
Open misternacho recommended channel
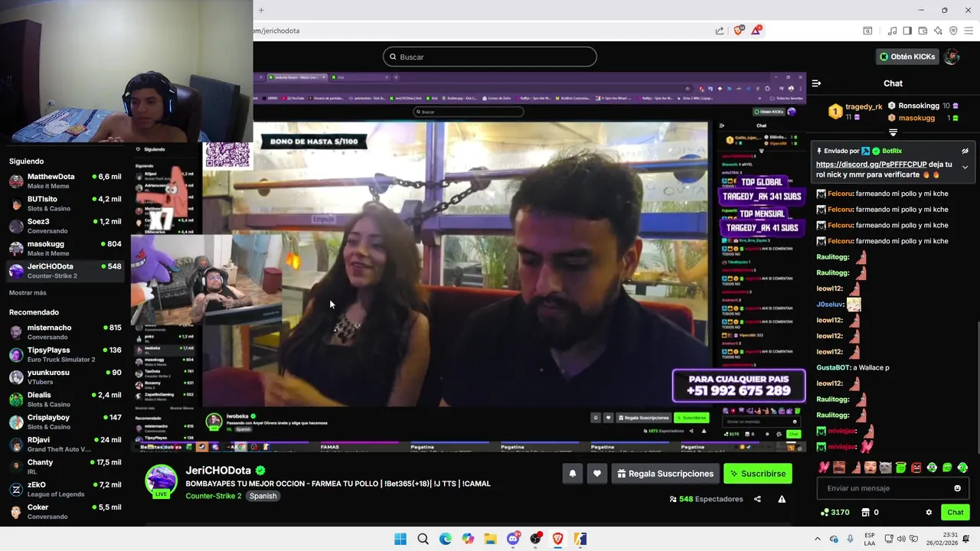64,332
